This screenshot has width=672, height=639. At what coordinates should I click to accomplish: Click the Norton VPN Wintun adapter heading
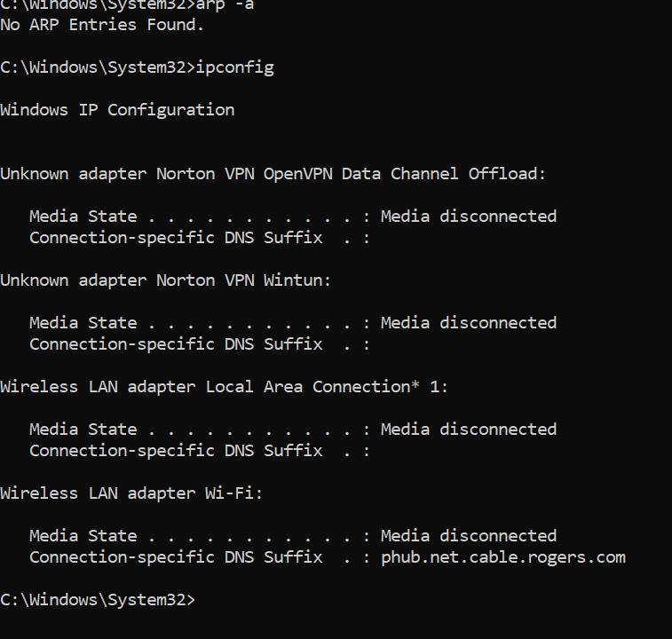tap(166, 280)
